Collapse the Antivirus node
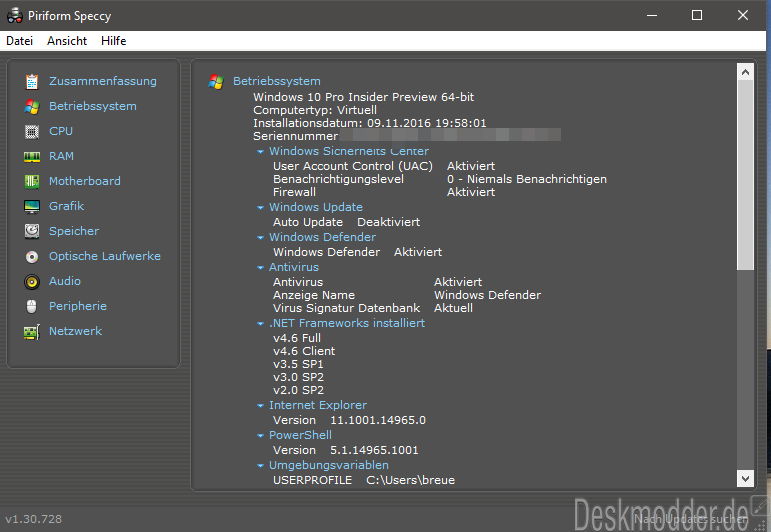 click(x=261, y=267)
